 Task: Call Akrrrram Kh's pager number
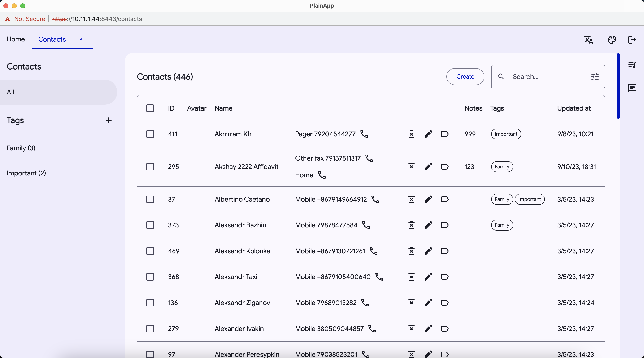click(x=364, y=134)
